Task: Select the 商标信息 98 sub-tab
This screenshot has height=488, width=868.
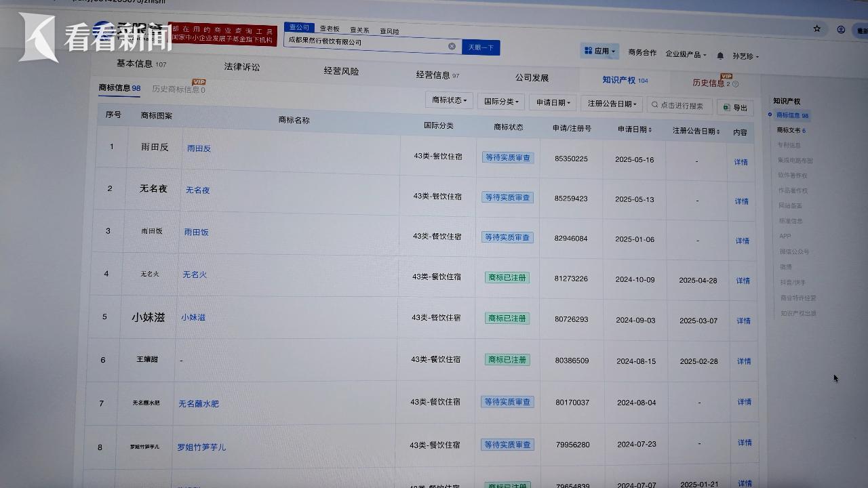Action: tap(119, 87)
